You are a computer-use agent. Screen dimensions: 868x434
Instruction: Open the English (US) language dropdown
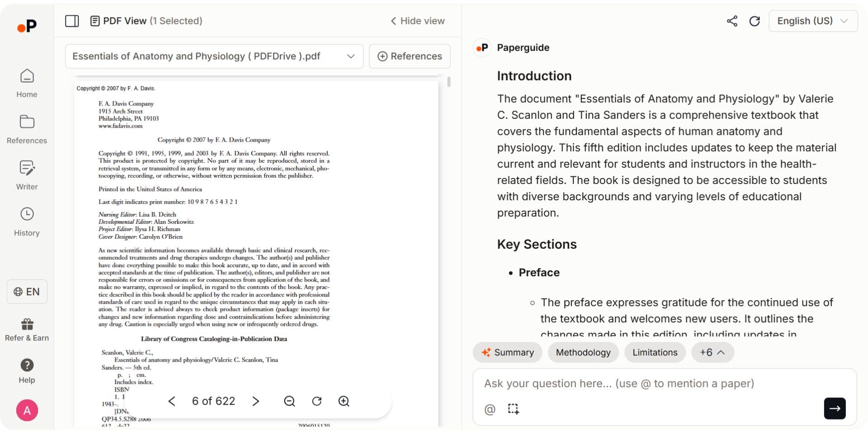point(812,21)
